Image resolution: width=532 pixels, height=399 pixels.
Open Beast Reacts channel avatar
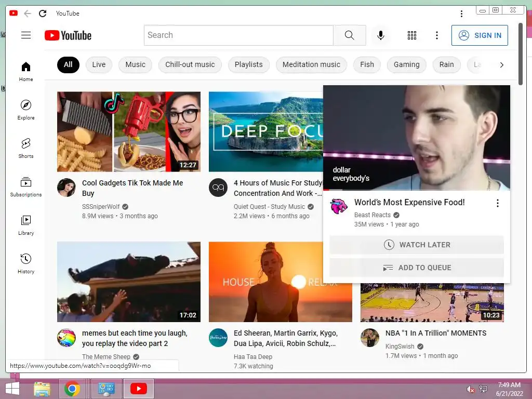[339, 206]
